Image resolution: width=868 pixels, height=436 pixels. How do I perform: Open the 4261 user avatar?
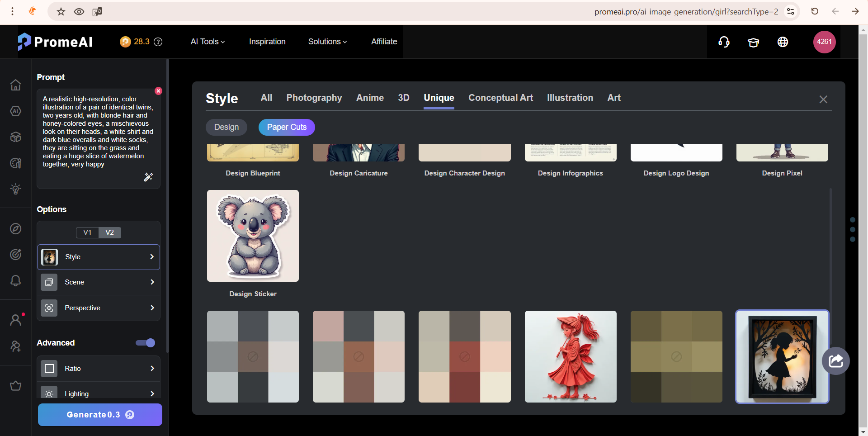pos(824,42)
